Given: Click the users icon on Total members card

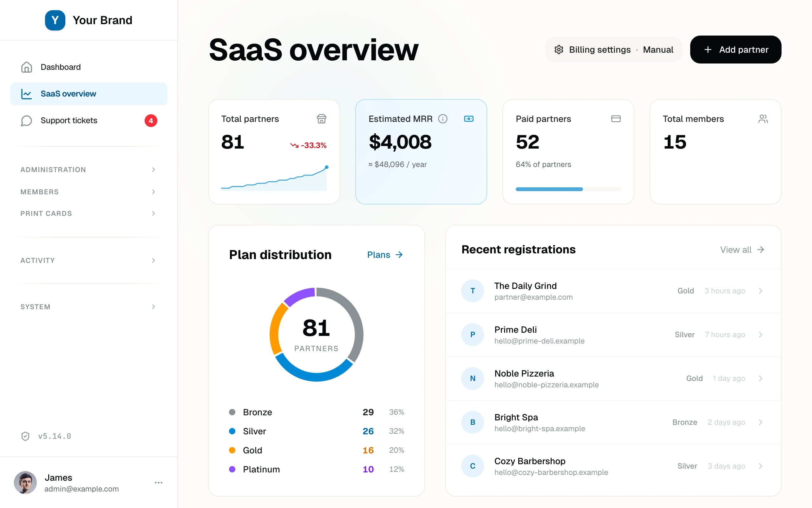Looking at the screenshot, I should coord(763,119).
